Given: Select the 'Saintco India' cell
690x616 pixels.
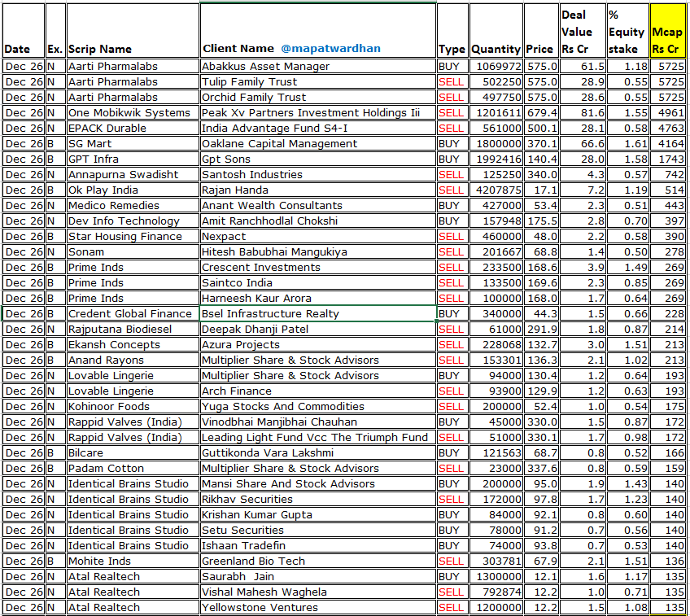Looking at the screenshot, I should click(x=318, y=282).
